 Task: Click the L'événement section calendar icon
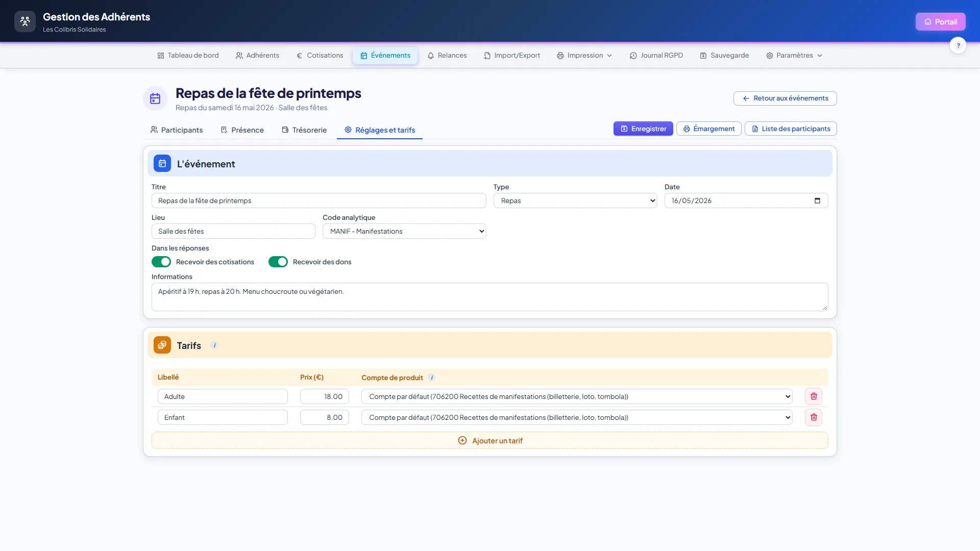[162, 164]
